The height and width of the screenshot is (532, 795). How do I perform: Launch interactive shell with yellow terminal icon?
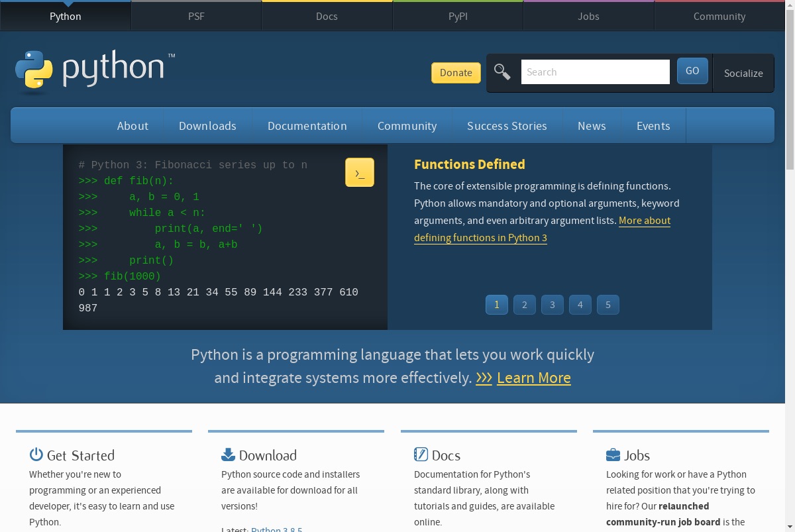tap(360, 172)
